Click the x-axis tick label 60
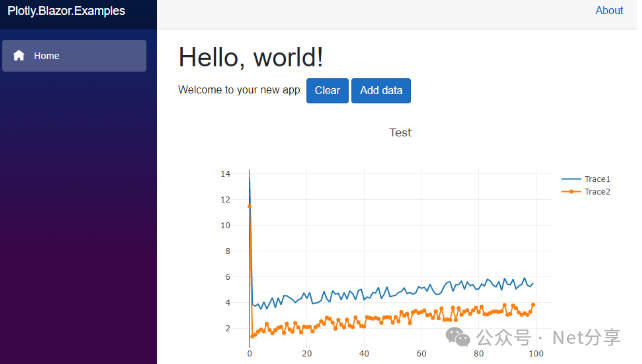Screen dimensions: 642x364 coord(421,353)
